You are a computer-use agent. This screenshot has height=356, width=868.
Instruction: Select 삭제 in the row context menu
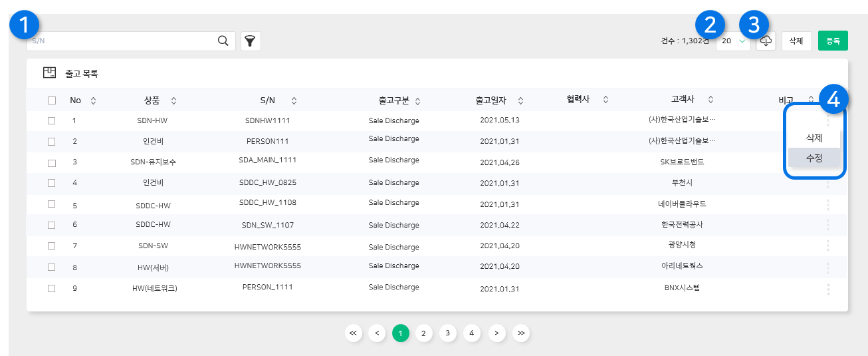(x=814, y=138)
